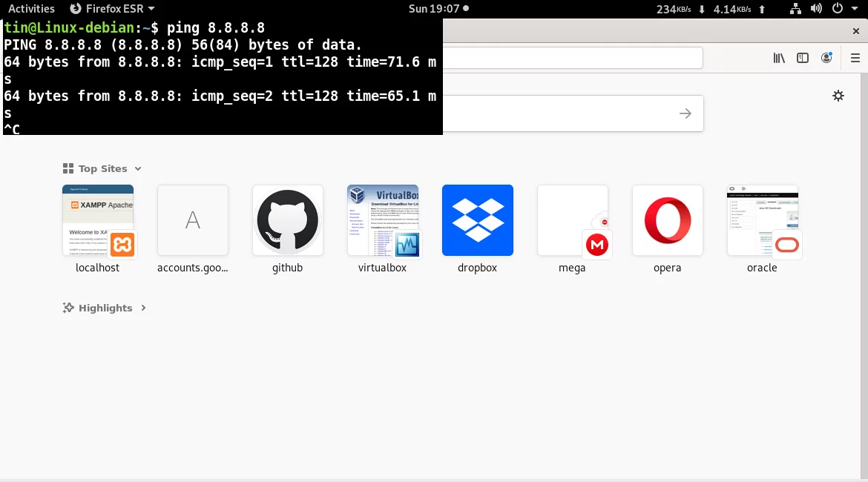Close the Firefox tab bar X button
Viewport: 868px width, 482px height.
pyautogui.click(x=856, y=31)
